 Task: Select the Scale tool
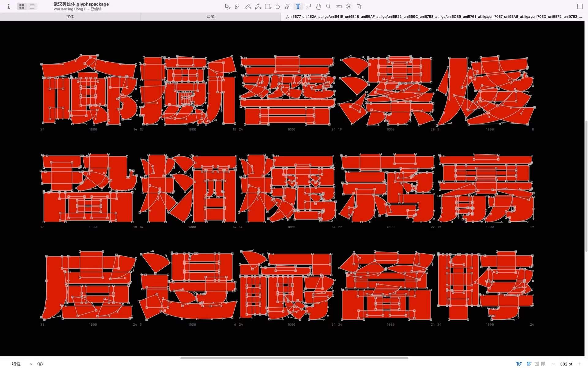[x=288, y=6]
